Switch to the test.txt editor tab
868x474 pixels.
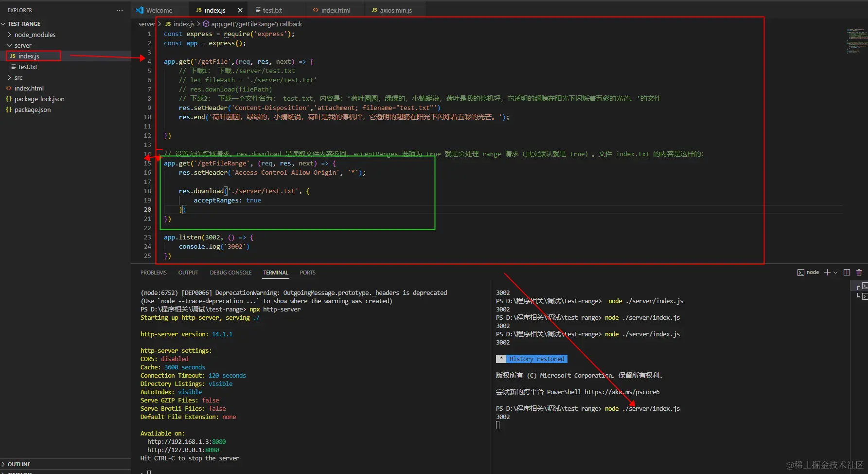272,10
